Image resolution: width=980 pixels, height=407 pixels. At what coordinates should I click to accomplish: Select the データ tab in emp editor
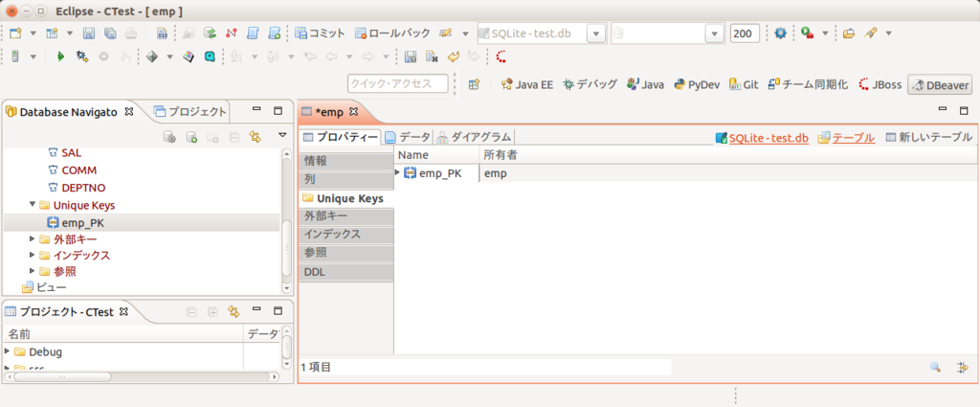pos(407,137)
